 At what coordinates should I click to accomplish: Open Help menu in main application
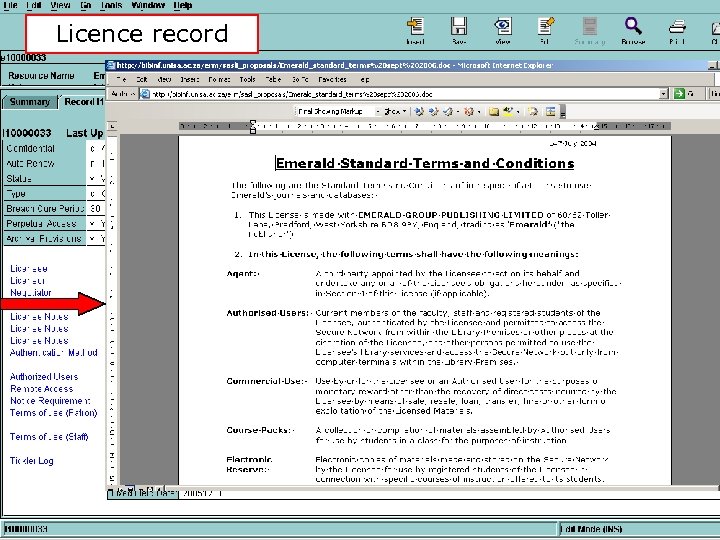pyautogui.click(x=183, y=5)
